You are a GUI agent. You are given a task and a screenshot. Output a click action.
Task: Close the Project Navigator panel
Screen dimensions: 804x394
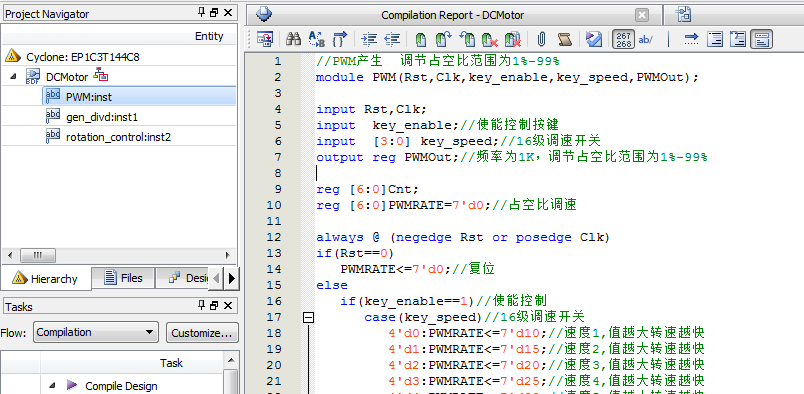tap(228, 13)
